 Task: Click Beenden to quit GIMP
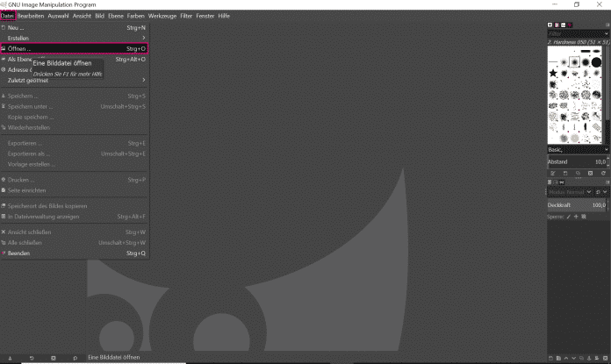click(x=19, y=253)
